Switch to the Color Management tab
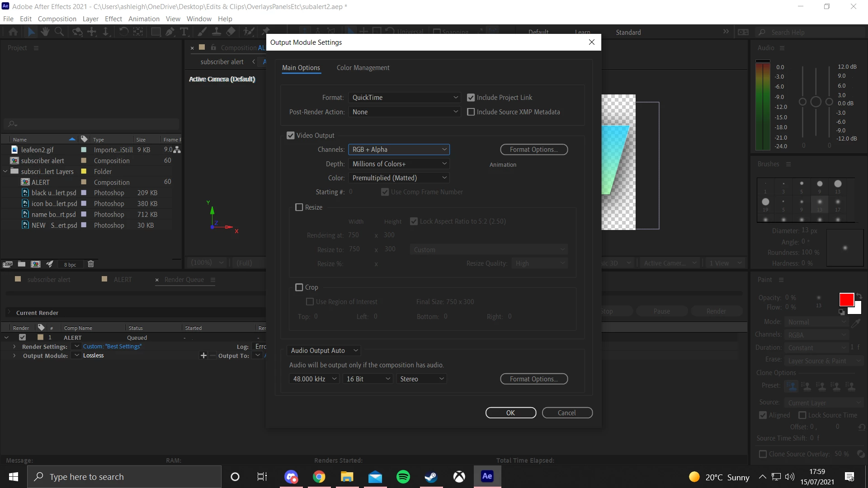 tap(363, 68)
